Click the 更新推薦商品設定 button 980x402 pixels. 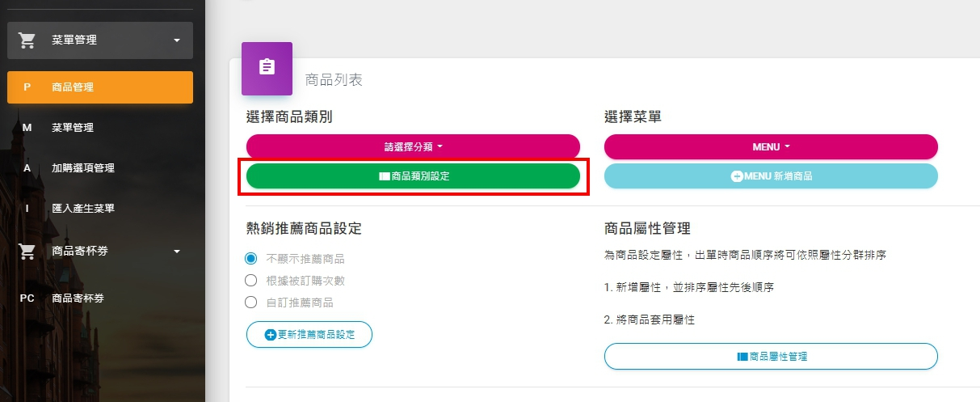point(309,335)
